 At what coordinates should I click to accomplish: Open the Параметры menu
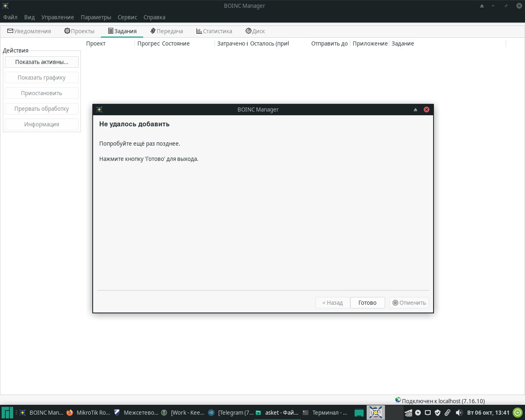(96, 17)
